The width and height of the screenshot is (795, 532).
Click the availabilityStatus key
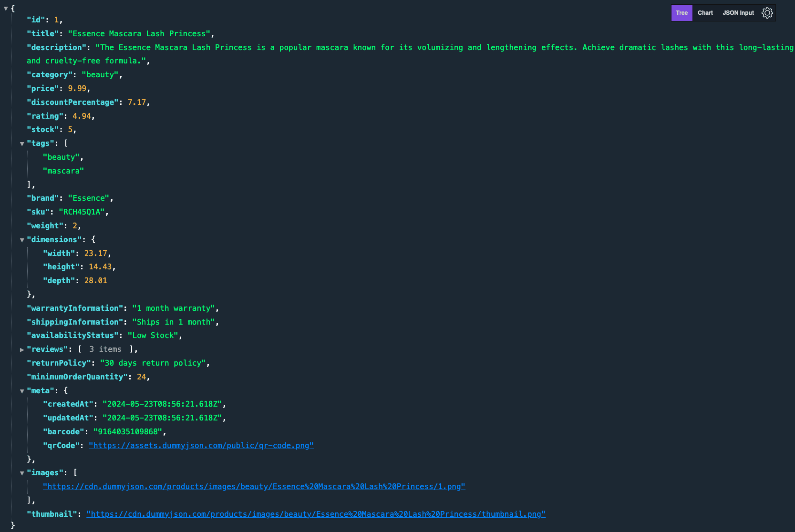click(x=72, y=335)
